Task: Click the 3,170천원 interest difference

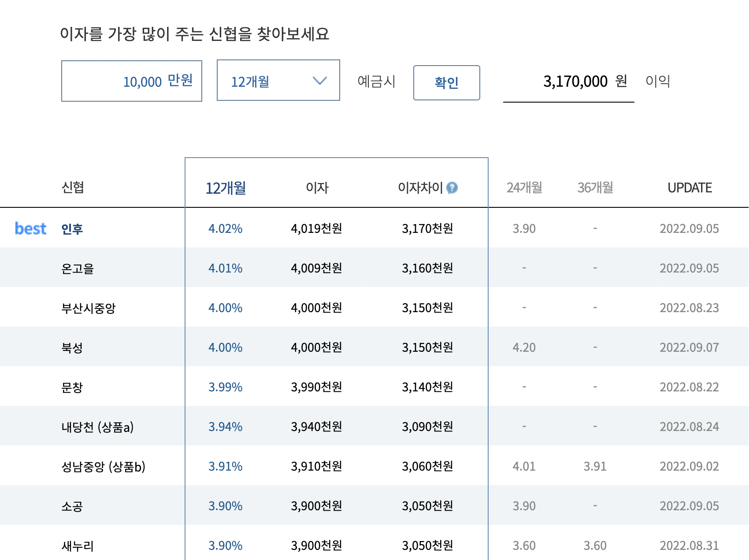Action: 428,228
